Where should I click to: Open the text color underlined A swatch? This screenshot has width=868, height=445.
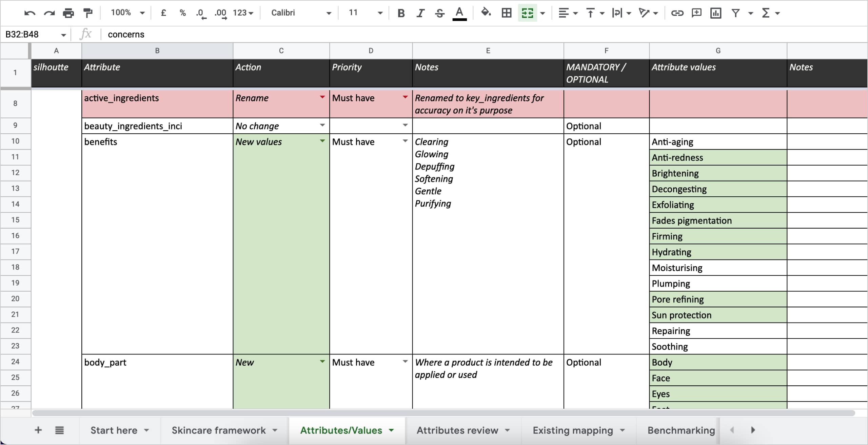tap(459, 14)
